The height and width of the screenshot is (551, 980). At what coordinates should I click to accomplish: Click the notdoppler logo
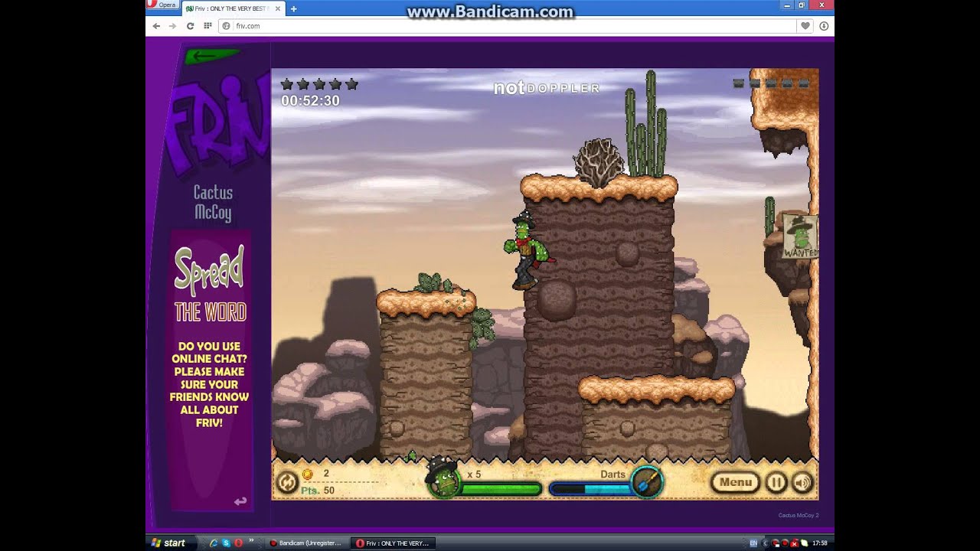(x=546, y=88)
